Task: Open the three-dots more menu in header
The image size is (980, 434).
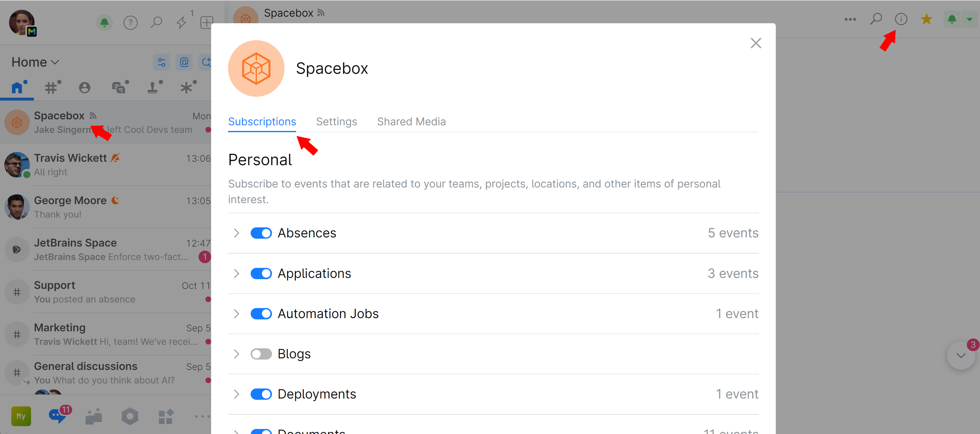Action: click(850, 19)
